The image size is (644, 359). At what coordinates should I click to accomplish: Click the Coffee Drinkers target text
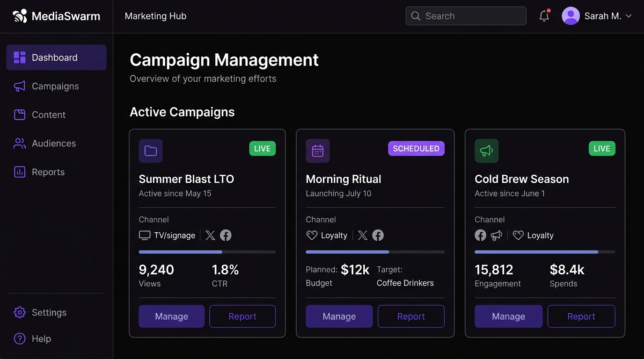[405, 283]
